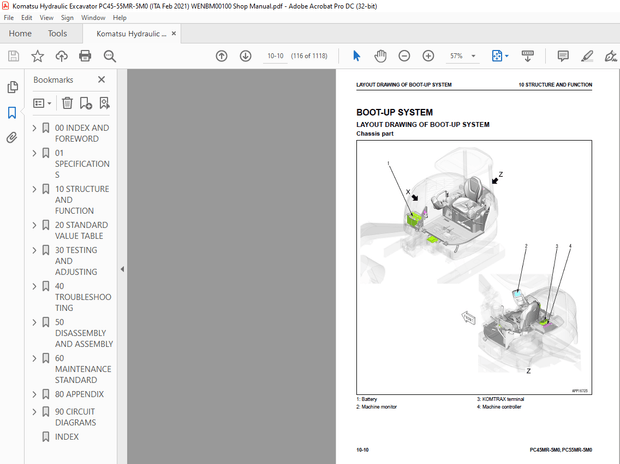Jump to the INDEX bookmark

click(66, 437)
